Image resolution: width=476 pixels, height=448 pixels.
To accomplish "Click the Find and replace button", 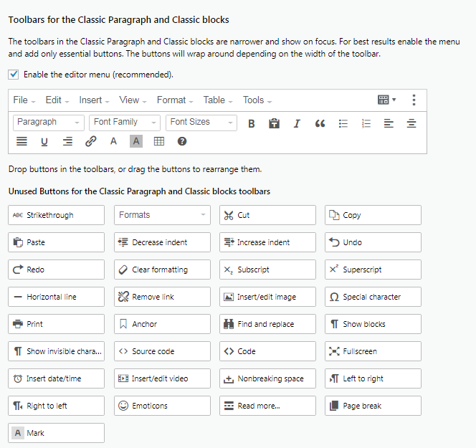I will [267, 324].
